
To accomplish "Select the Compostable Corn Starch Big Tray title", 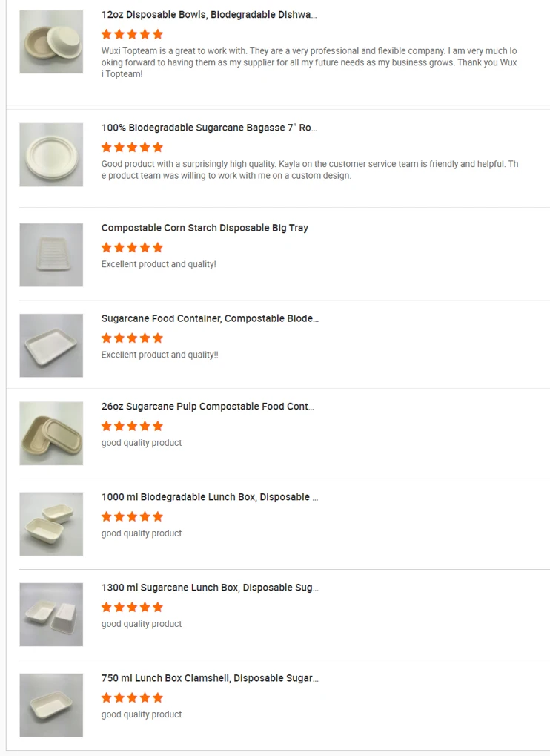I will click(x=205, y=228).
